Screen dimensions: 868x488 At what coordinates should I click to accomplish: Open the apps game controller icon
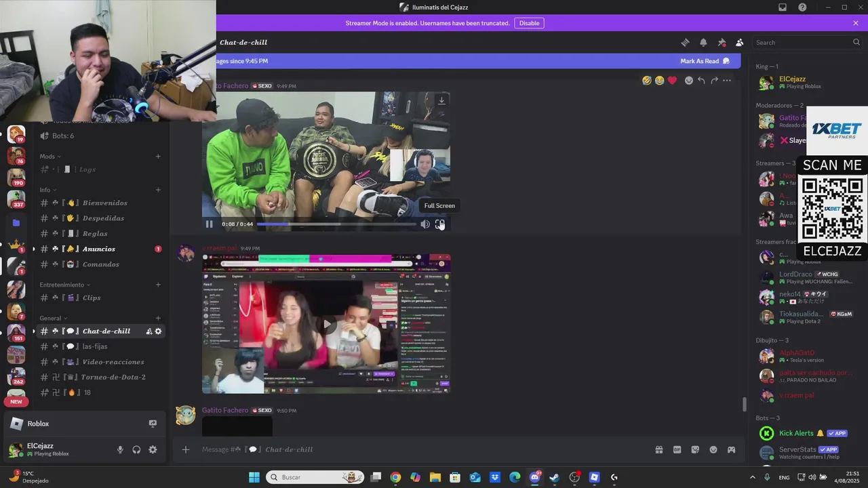[731, 449]
